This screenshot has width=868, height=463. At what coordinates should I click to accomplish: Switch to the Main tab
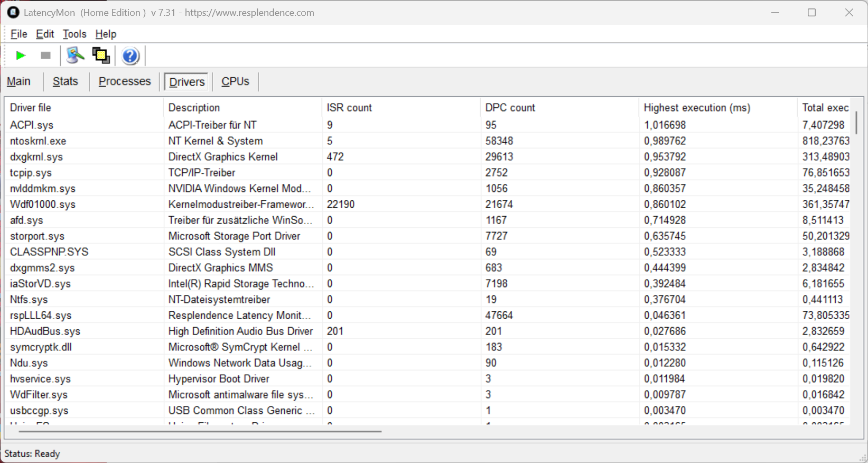click(x=18, y=81)
